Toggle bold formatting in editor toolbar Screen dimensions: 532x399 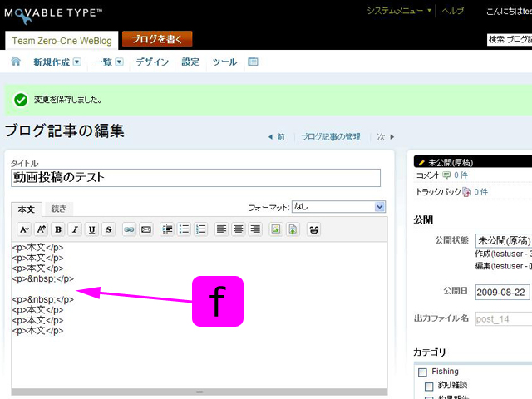pyautogui.click(x=58, y=229)
